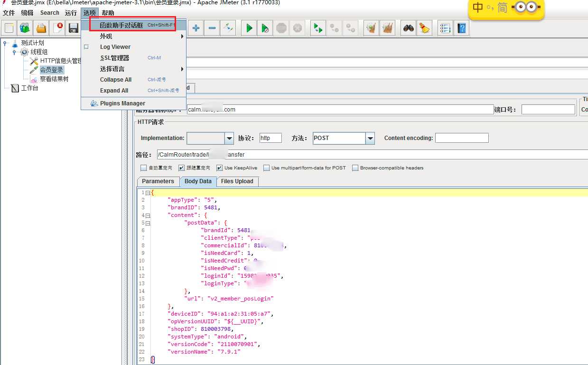Click the Clear All brooms icon
Viewport: 588px width, 365px height.
coord(387,28)
